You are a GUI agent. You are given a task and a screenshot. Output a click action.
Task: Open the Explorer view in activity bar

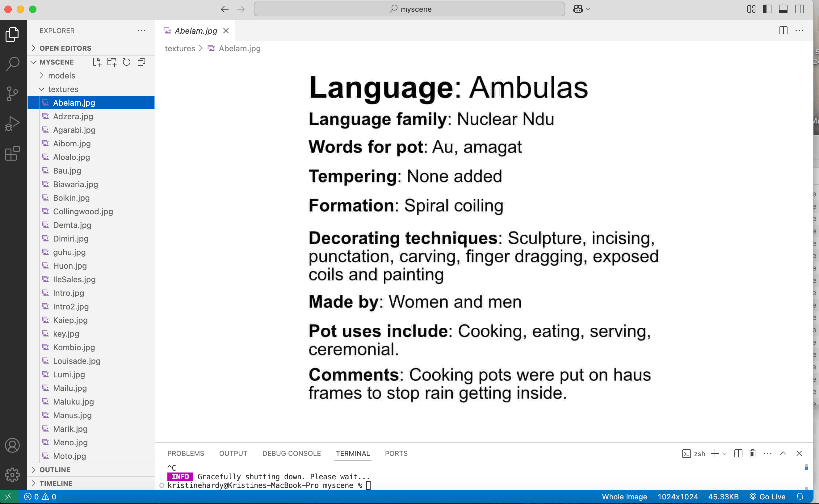pyautogui.click(x=13, y=34)
